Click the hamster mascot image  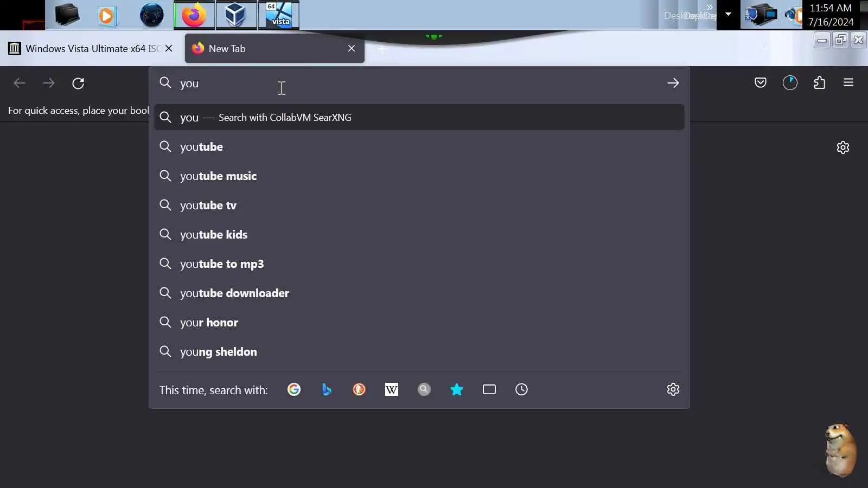[x=840, y=450]
